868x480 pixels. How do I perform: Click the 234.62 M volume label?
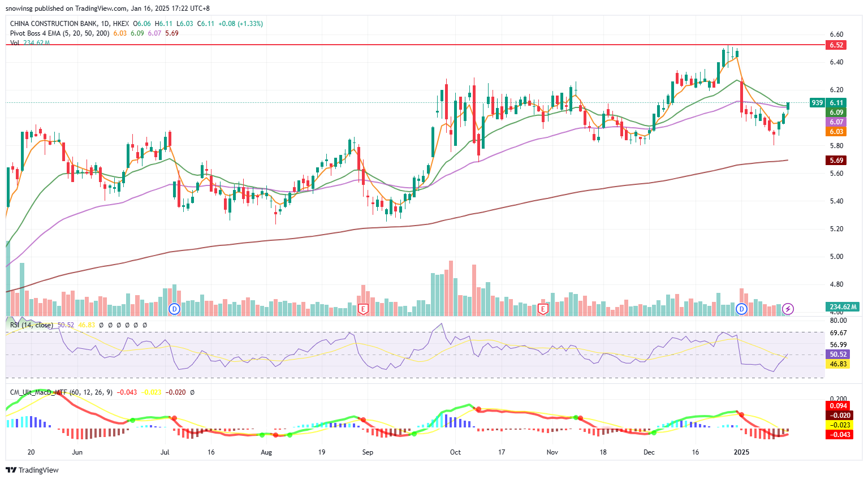coord(843,307)
